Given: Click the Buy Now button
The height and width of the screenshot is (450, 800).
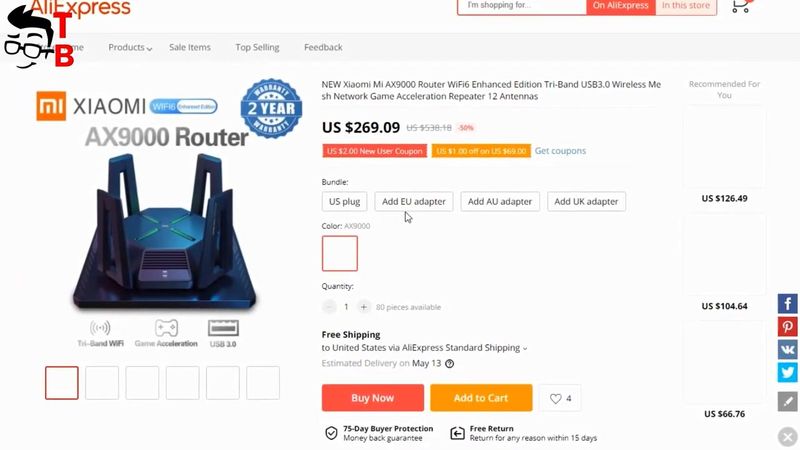Looking at the screenshot, I should pos(372,398).
